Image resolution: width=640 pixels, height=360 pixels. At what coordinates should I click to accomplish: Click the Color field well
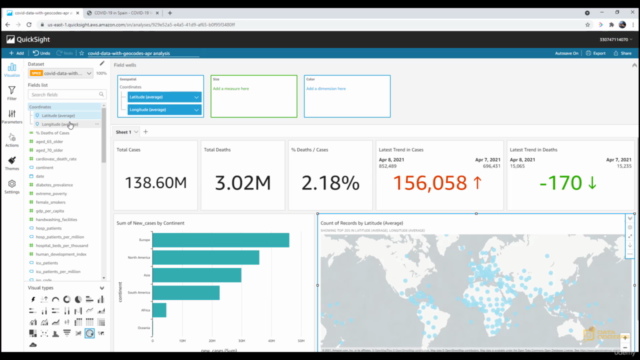[347, 96]
